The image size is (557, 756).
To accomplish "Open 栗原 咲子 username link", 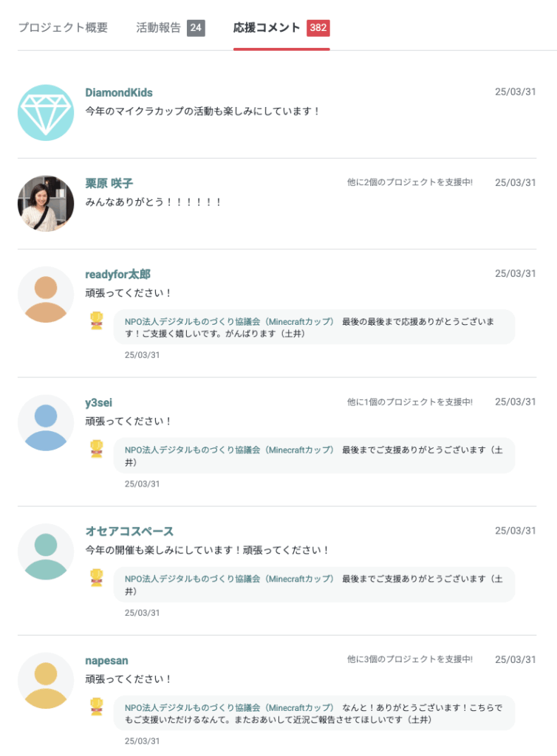I will (109, 183).
